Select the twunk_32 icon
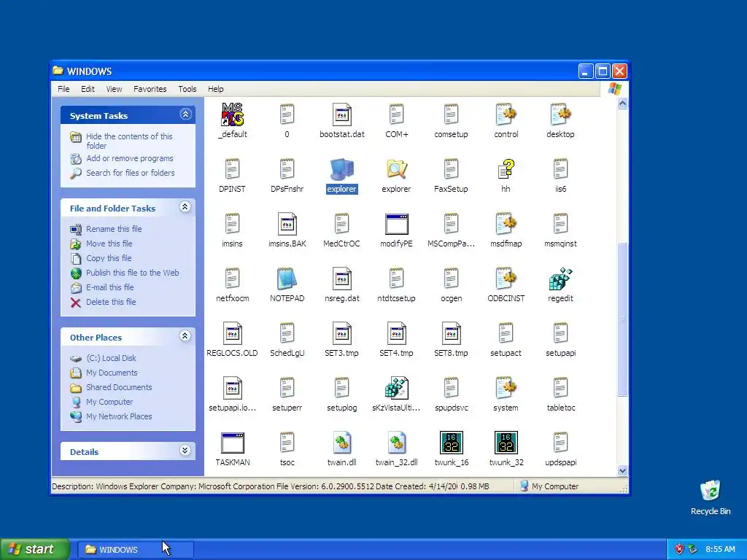The width and height of the screenshot is (747, 560). click(x=506, y=443)
